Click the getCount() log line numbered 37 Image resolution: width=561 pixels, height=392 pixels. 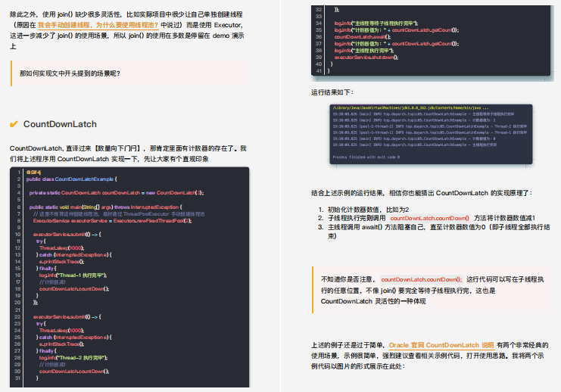click(x=397, y=44)
